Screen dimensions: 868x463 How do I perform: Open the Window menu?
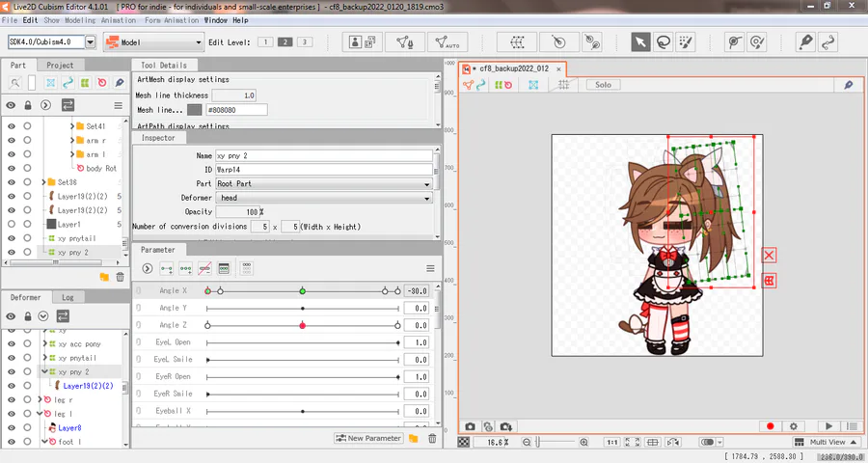tap(216, 20)
